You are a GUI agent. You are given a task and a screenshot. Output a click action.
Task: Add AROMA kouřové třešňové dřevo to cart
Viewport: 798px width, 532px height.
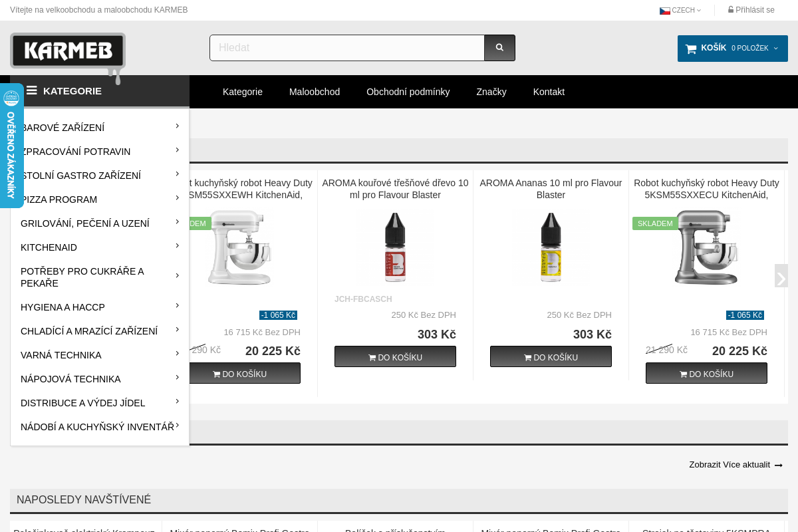click(x=395, y=357)
